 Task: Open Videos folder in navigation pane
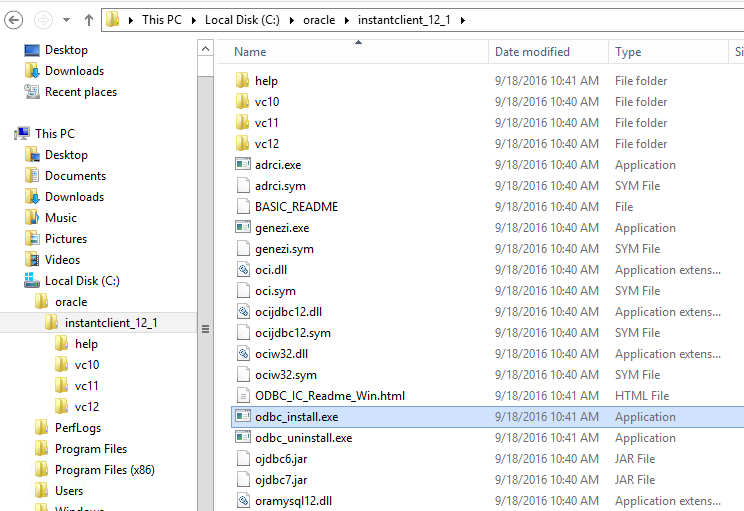pos(63,260)
